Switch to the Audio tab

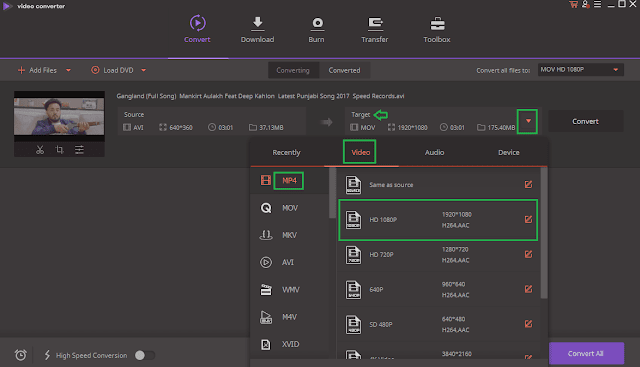tap(434, 152)
